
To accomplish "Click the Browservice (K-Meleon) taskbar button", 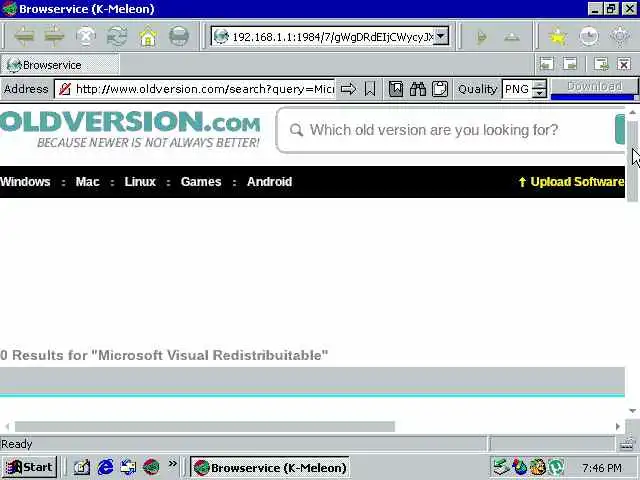I will (x=270, y=467).
